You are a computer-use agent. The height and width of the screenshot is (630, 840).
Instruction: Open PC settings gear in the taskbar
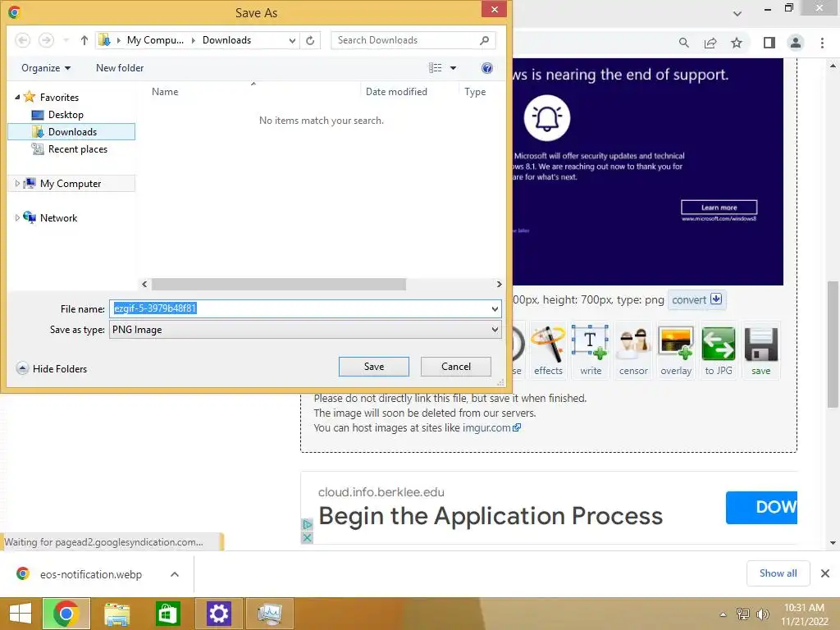(x=218, y=614)
